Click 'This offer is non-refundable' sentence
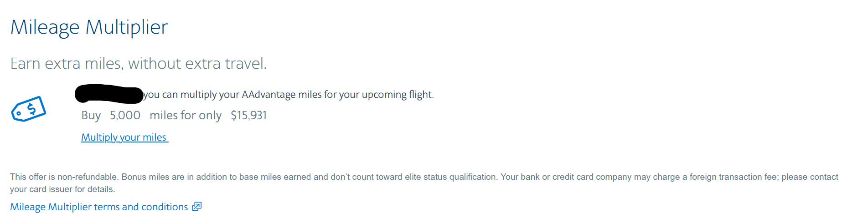The image size is (868, 213). pyautogui.click(x=64, y=177)
